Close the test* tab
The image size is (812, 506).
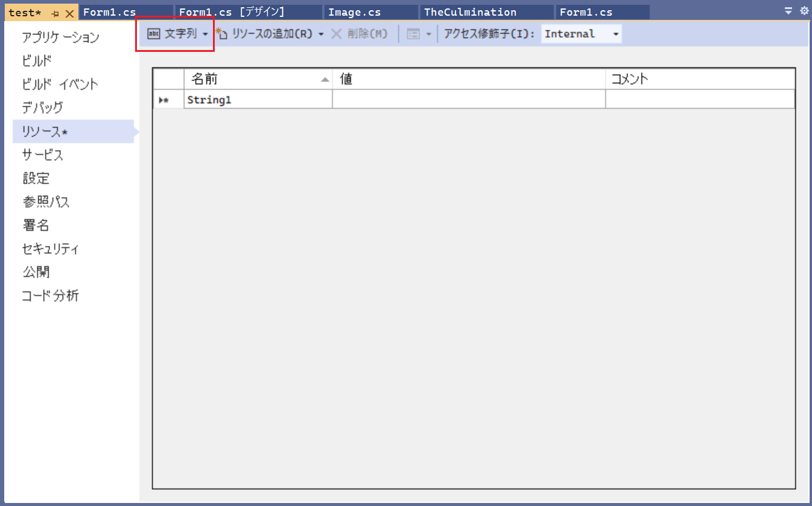tap(69, 13)
